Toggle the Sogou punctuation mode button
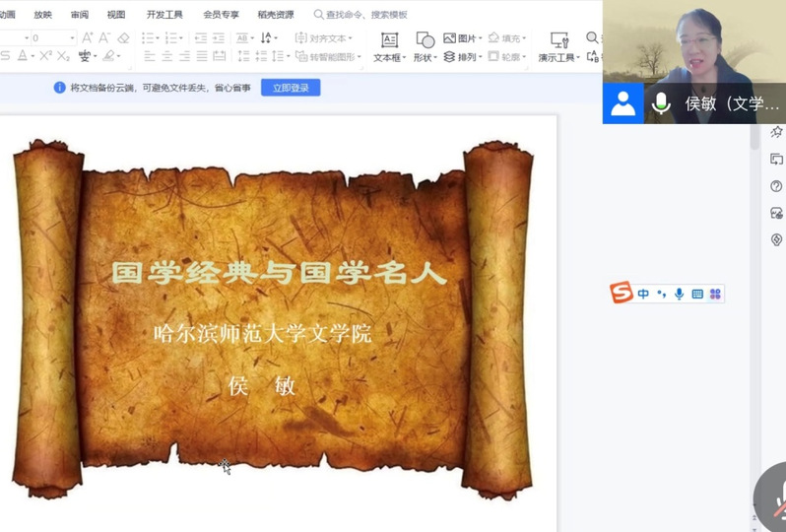The height and width of the screenshot is (532, 786). click(661, 294)
